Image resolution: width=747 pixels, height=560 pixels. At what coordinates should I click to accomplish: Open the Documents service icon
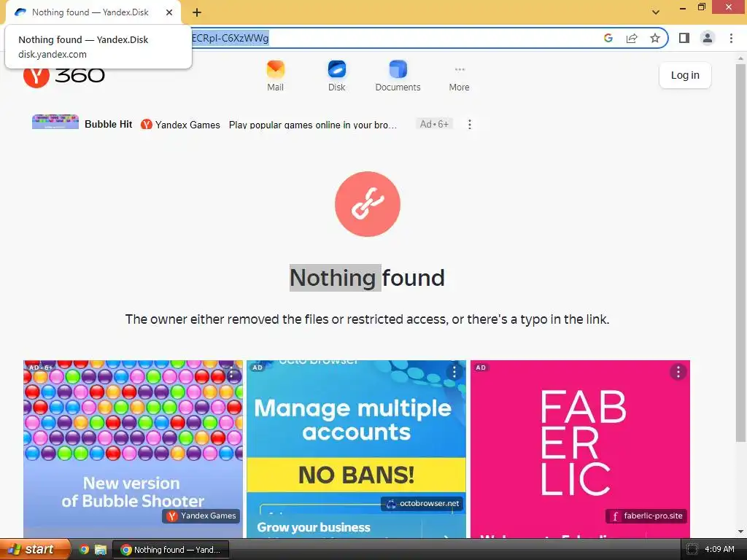point(398,76)
